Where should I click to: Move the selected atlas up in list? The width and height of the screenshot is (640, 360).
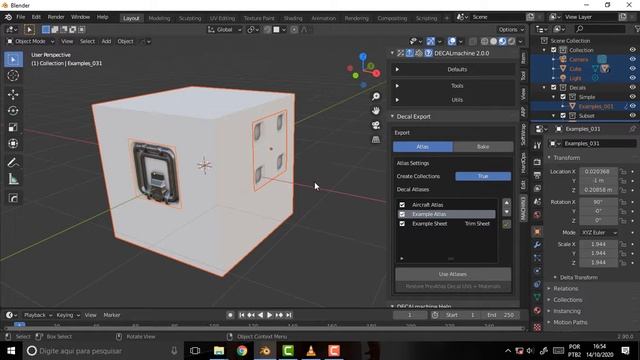click(507, 202)
